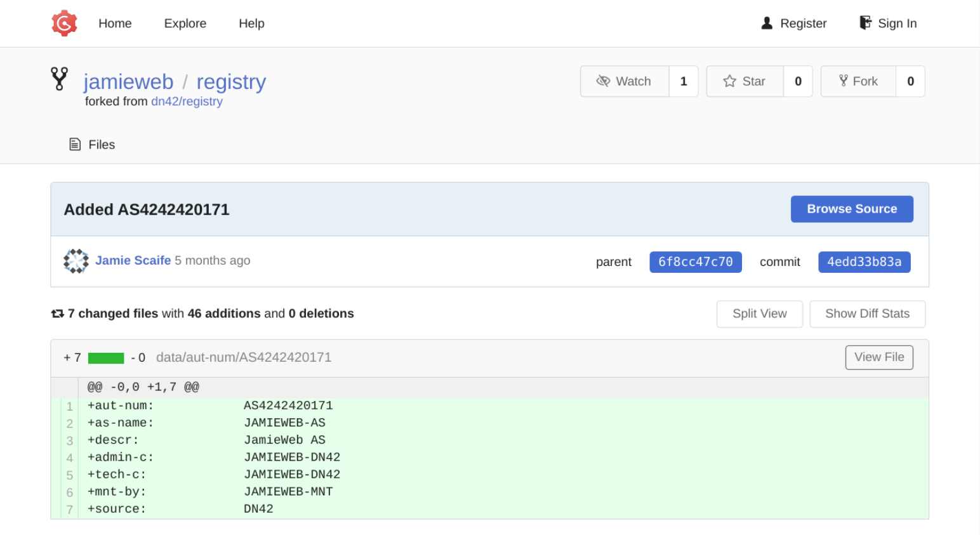Click the Files document icon
This screenshot has width=980, height=535.
(75, 145)
